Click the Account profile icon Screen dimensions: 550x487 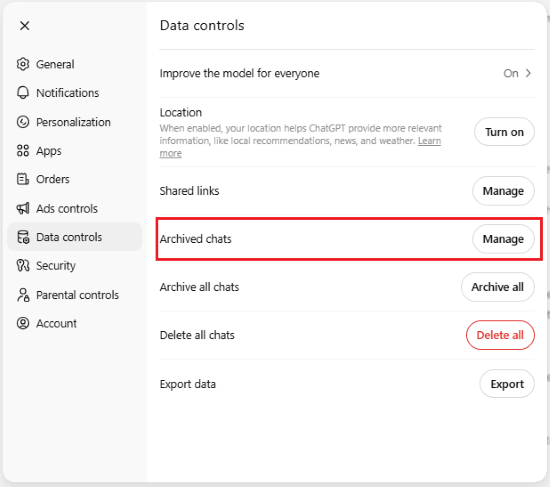coord(23,323)
